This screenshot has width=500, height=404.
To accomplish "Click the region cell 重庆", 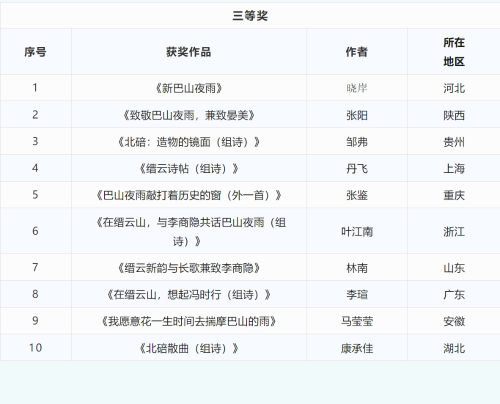I will click(x=454, y=195).
